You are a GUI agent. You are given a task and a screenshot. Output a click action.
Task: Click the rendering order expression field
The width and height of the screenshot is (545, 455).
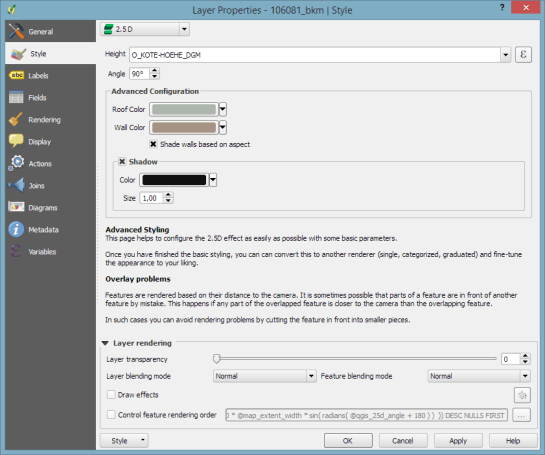(x=366, y=415)
